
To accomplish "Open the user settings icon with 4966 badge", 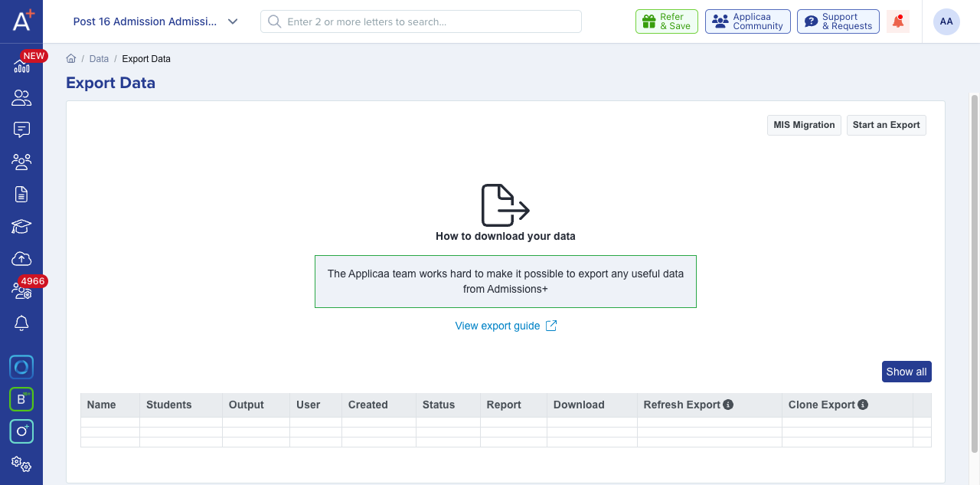I will click(x=21, y=291).
